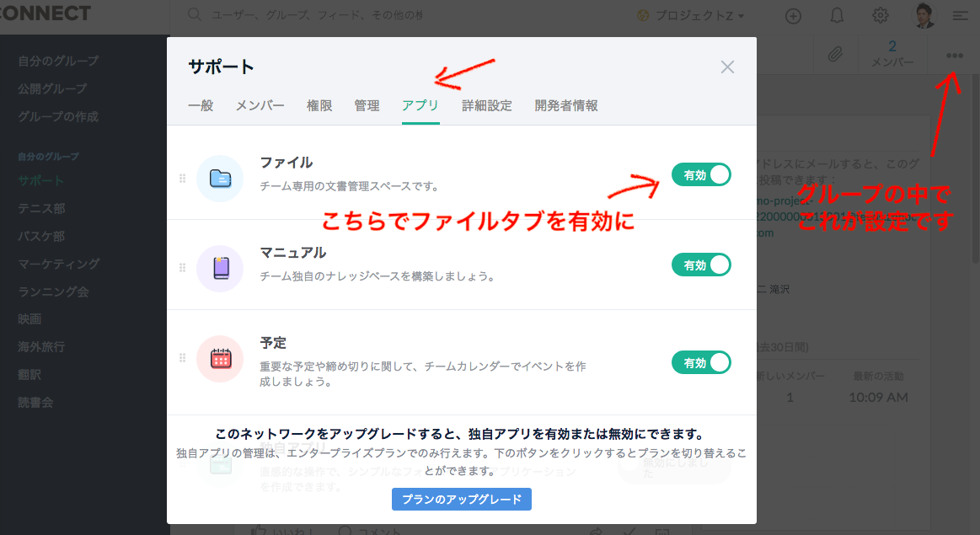This screenshot has width=980, height=535.
Task: Open 公開グループ in the sidebar
Action: [x=52, y=88]
